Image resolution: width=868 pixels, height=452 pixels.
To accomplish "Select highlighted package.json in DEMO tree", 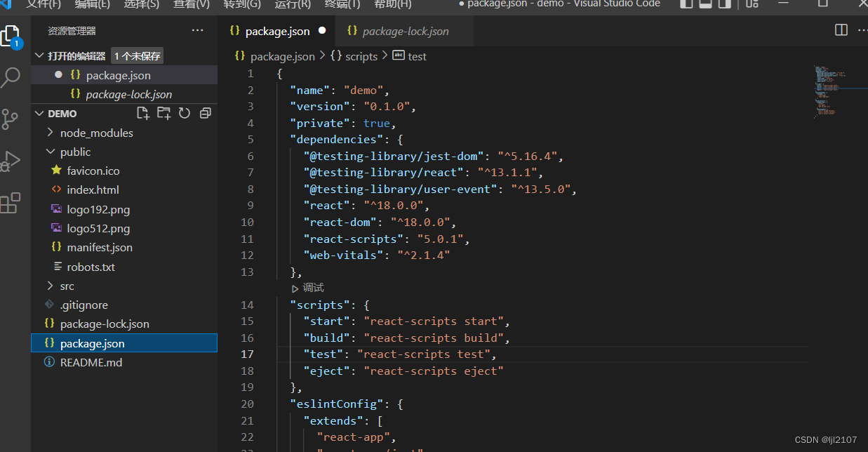I will pos(124,343).
